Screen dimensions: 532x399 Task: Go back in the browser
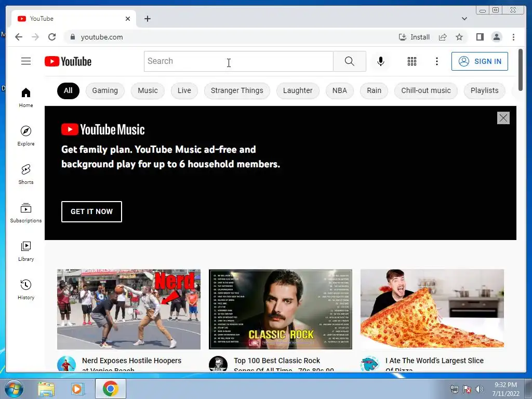tap(19, 37)
